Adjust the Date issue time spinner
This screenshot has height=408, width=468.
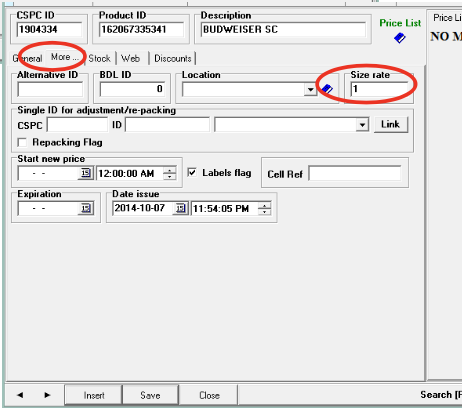[264, 209]
